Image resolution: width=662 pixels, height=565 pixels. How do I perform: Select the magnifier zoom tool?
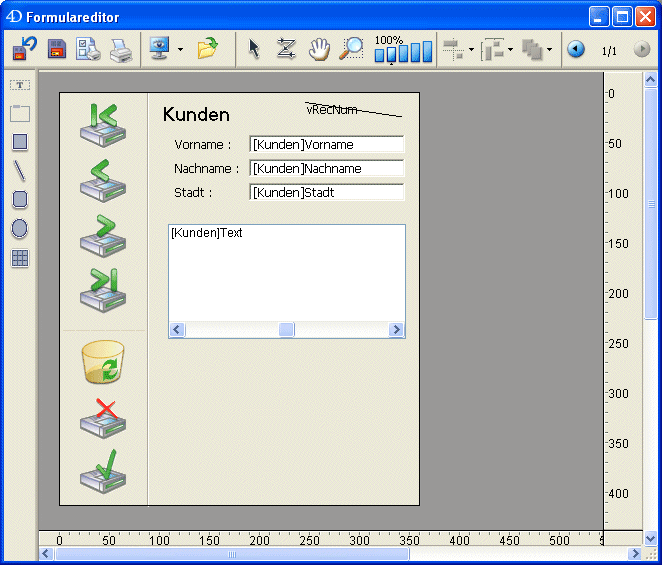click(x=352, y=49)
